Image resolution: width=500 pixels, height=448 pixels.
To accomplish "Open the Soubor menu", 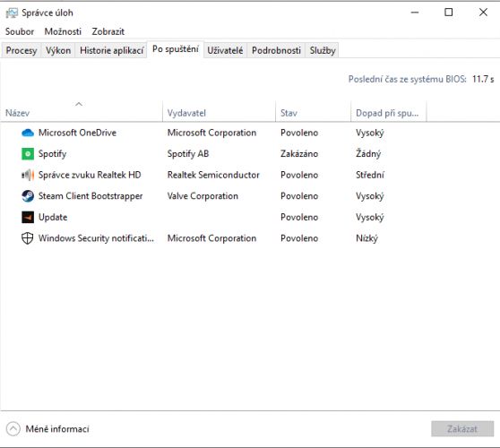I will 20,31.
